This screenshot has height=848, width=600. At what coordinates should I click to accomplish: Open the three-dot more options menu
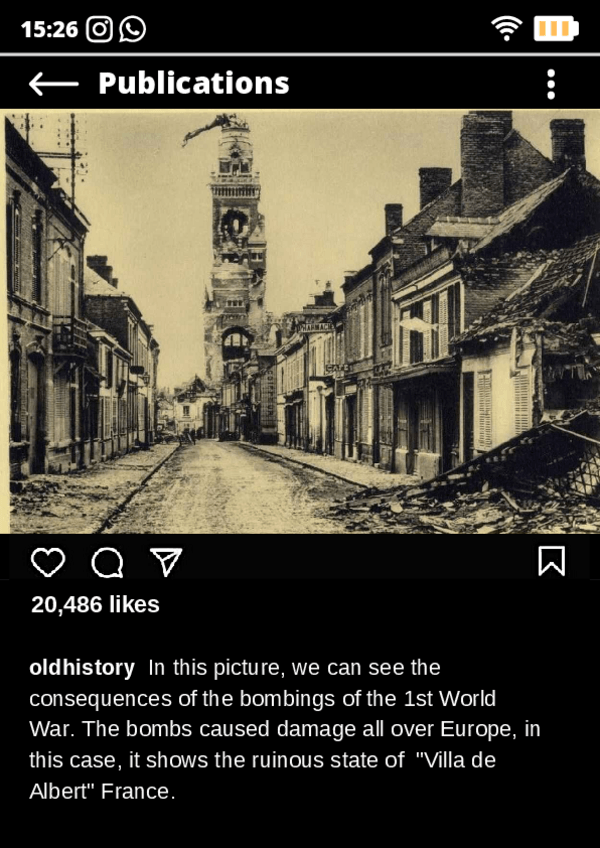(550, 84)
